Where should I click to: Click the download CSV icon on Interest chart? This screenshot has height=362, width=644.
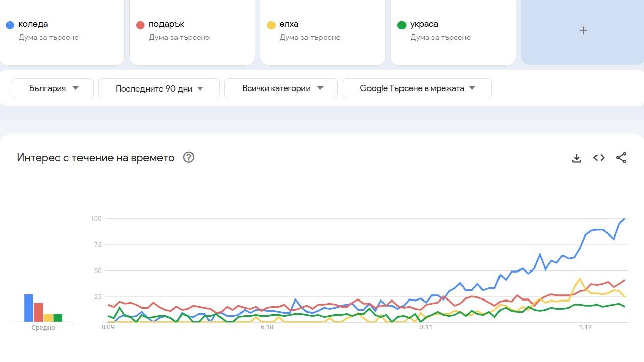pyautogui.click(x=576, y=158)
